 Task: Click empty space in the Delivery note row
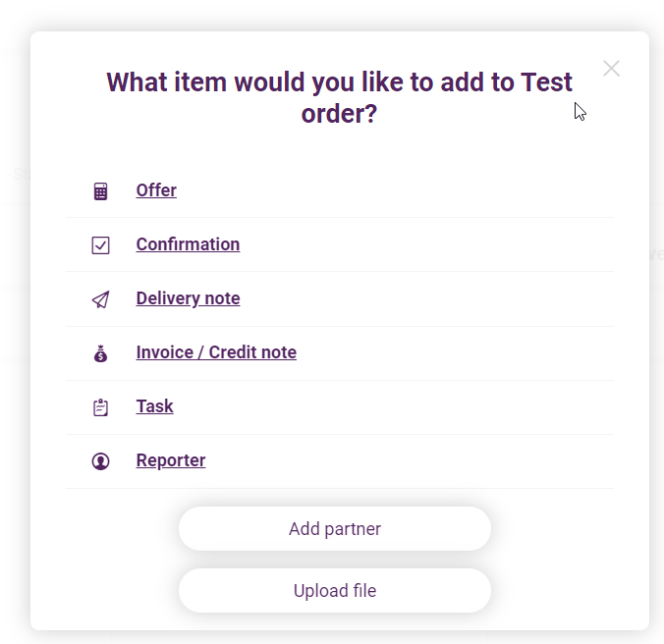[423, 298]
